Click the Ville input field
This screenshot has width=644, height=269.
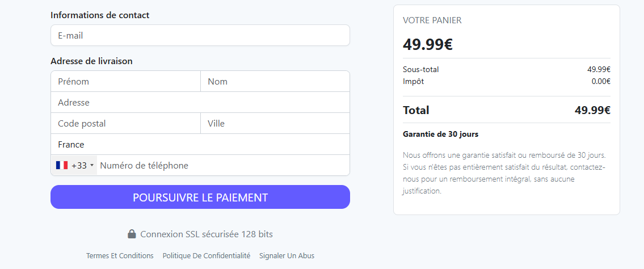pyautogui.click(x=275, y=123)
